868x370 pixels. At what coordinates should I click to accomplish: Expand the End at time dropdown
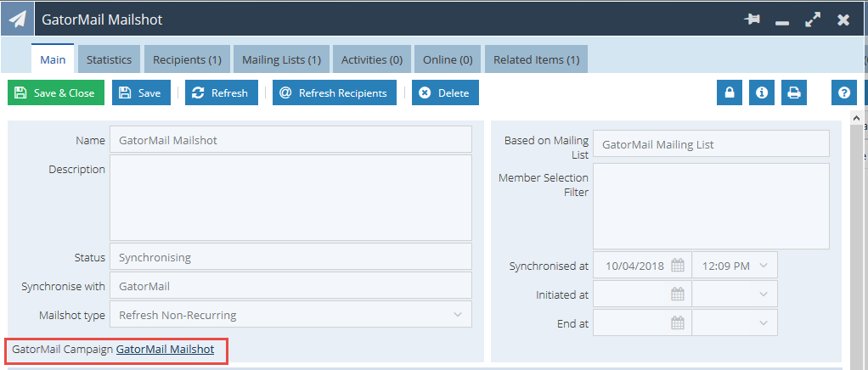coord(764,323)
